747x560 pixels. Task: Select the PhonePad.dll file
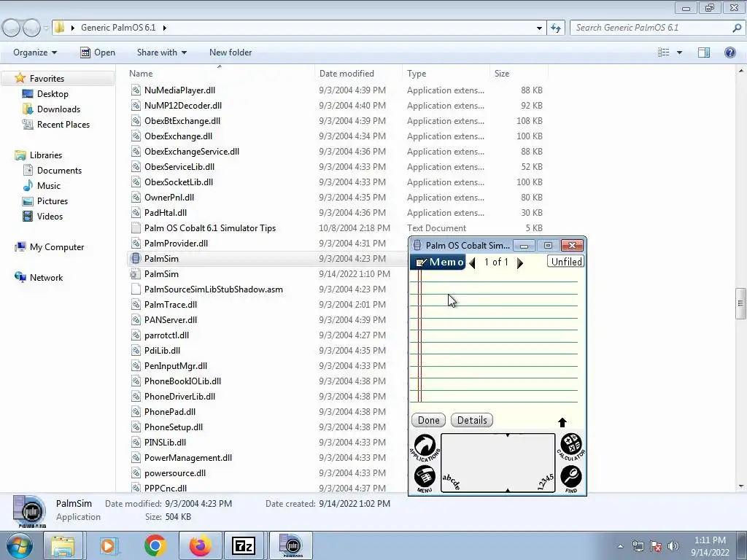pos(169,411)
